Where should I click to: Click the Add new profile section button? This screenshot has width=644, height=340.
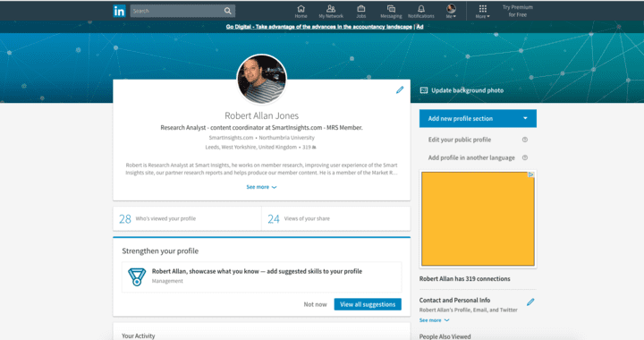pos(478,118)
